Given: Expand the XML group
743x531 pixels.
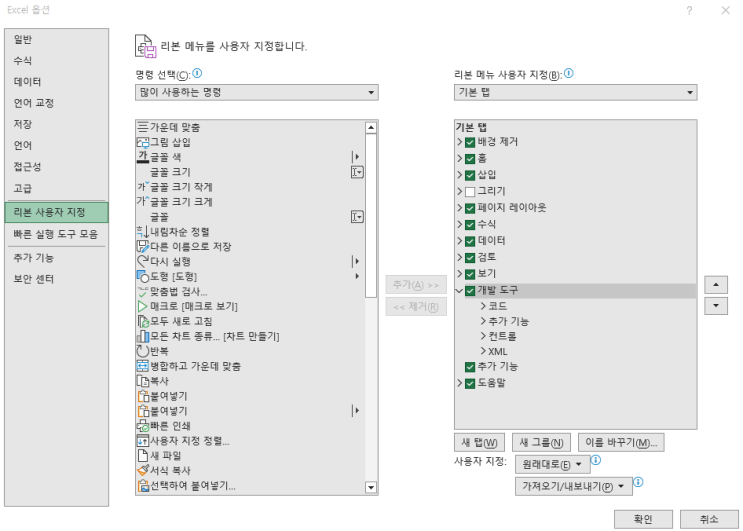Looking at the screenshot, I should pos(483,351).
